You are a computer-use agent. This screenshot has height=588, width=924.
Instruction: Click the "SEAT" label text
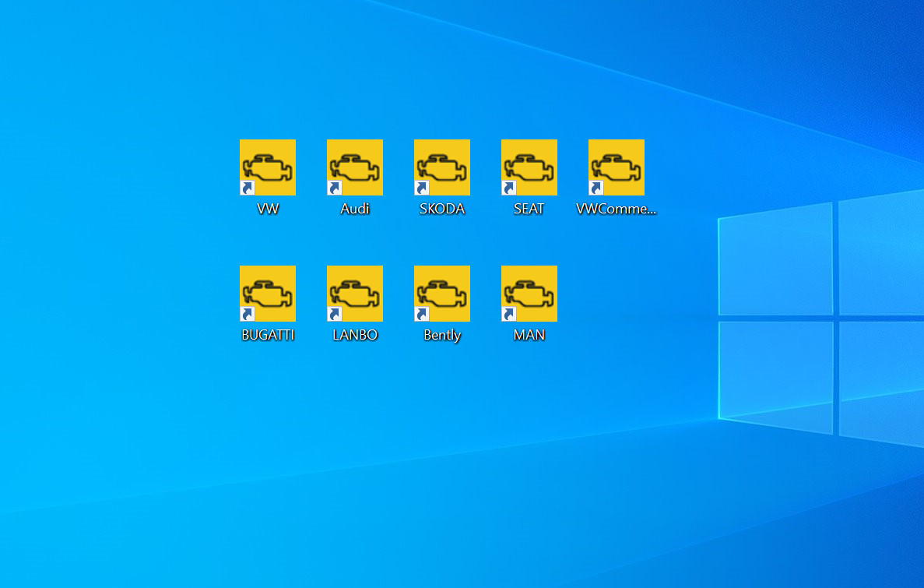click(x=529, y=209)
